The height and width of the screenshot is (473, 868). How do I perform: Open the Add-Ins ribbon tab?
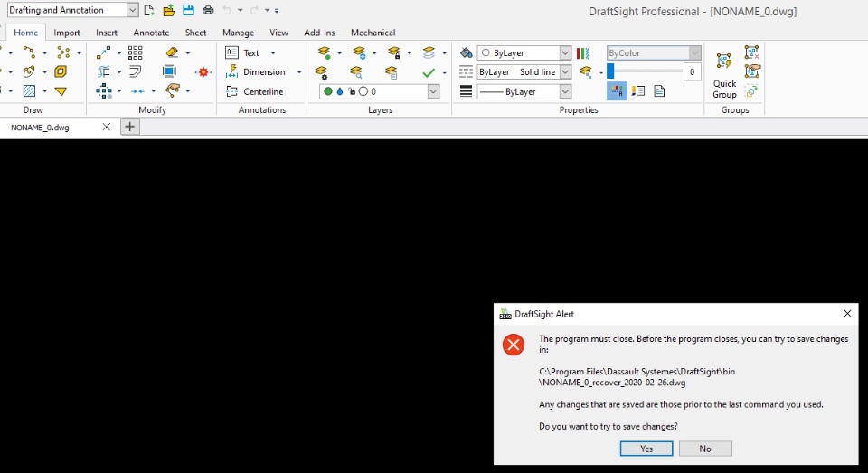[319, 33]
